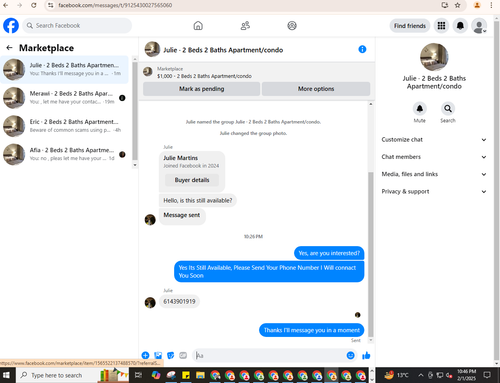This screenshot has width=500, height=383.
Task: Click More options button
Action: (x=316, y=89)
